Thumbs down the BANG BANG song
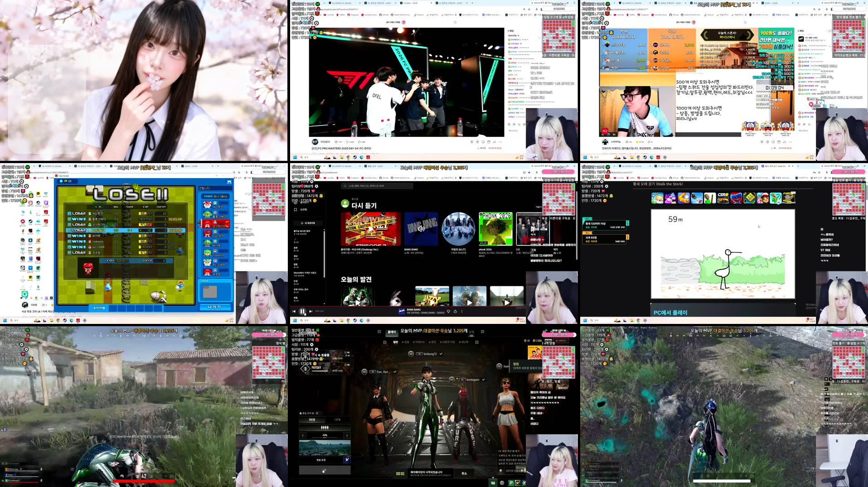 pyautogui.click(x=449, y=312)
